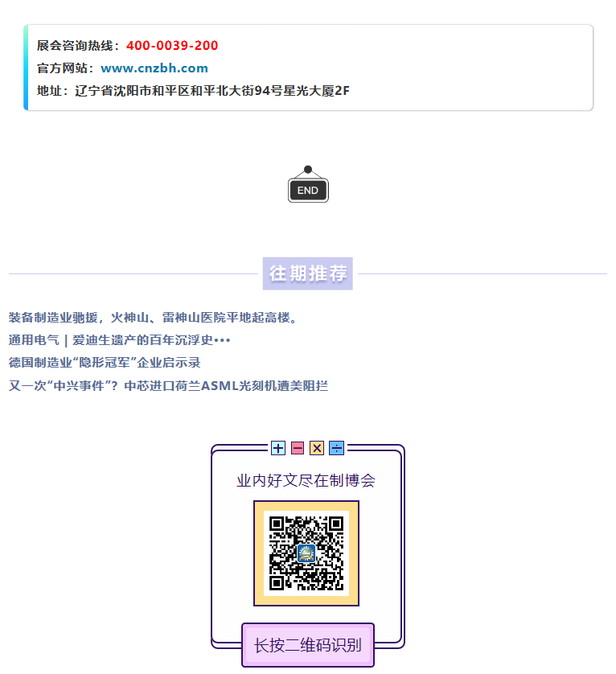The height and width of the screenshot is (674, 616).
Task: Click the gradient bar on contact card
Action: pyautogui.click(x=26, y=68)
